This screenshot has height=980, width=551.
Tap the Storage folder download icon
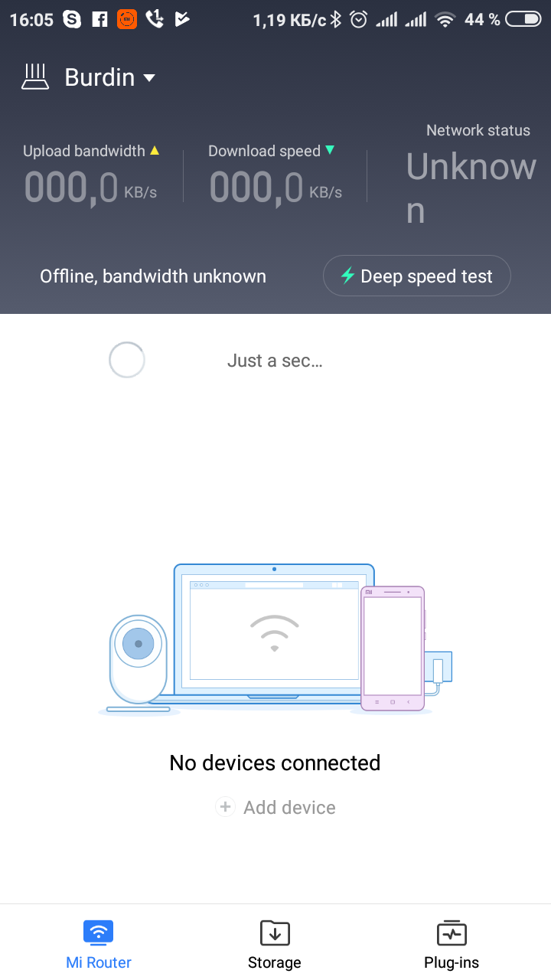(275, 933)
